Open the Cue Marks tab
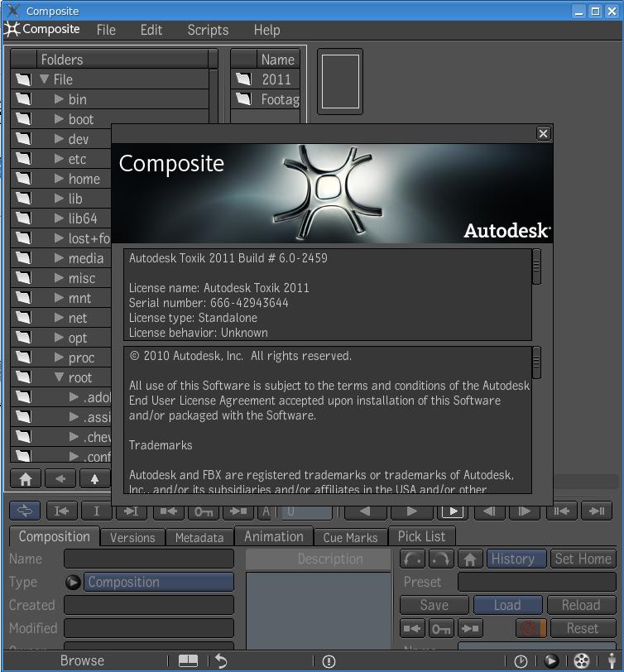The height and width of the screenshot is (672, 624). (x=351, y=537)
